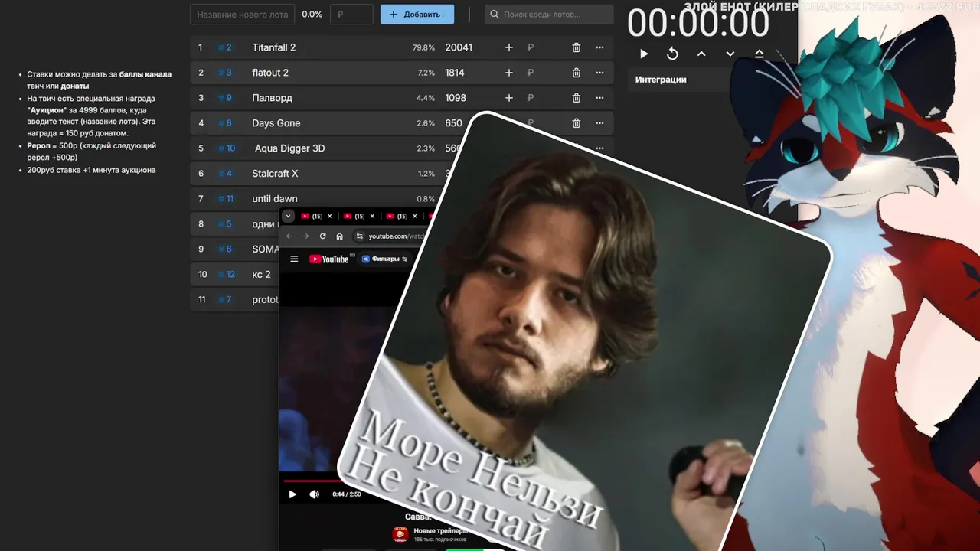Add amount to flatout 2 with plus

pyautogui.click(x=509, y=73)
